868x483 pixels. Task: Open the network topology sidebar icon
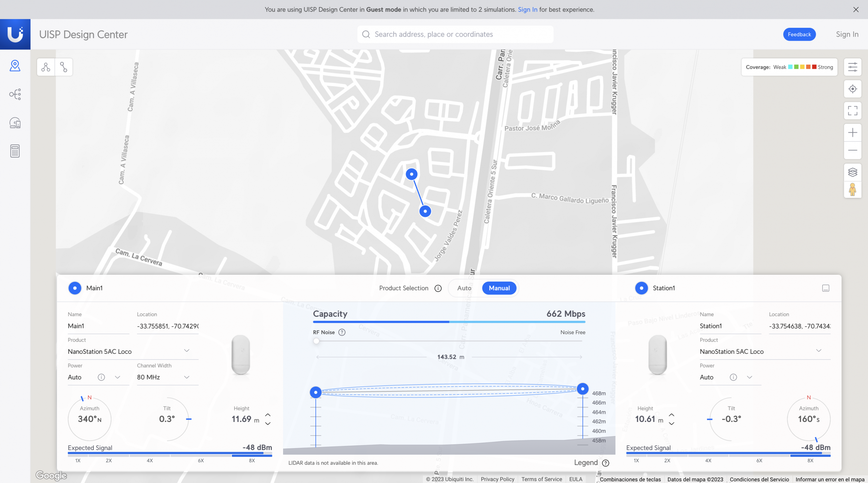pos(15,94)
